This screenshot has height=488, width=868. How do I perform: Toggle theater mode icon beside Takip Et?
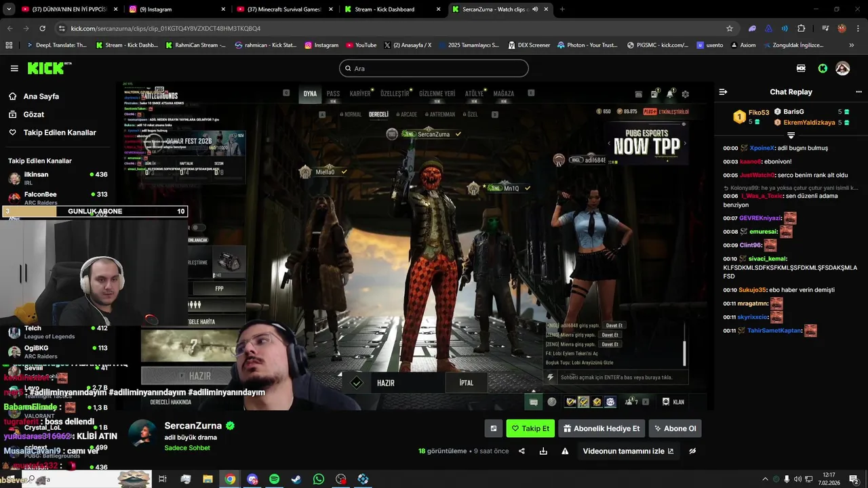(494, 428)
